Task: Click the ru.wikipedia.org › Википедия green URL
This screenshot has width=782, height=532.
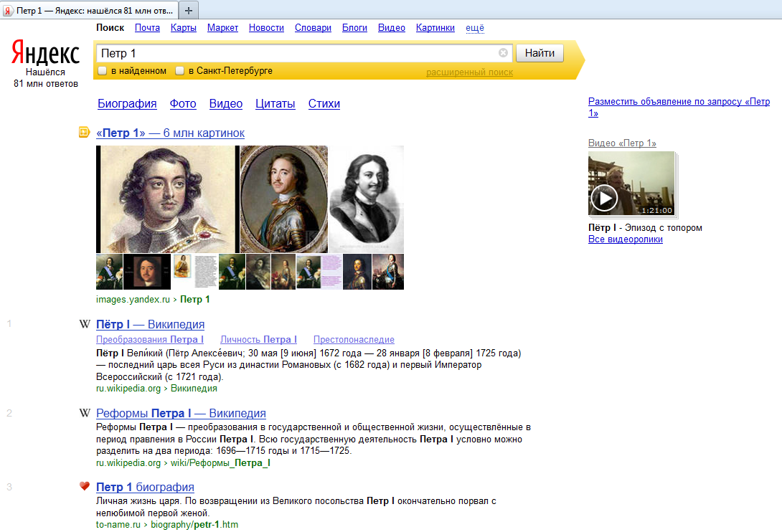Action: pos(156,389)
